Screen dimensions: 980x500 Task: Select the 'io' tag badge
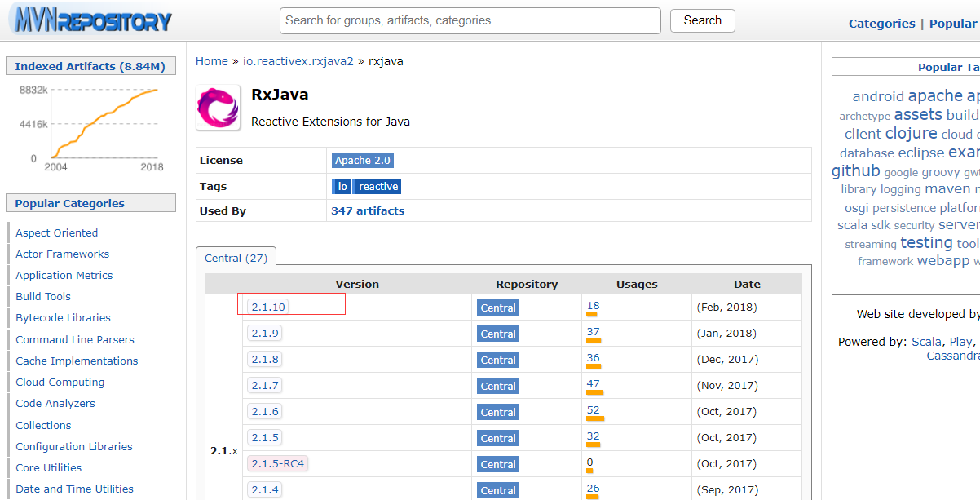(x=342, y=187)
